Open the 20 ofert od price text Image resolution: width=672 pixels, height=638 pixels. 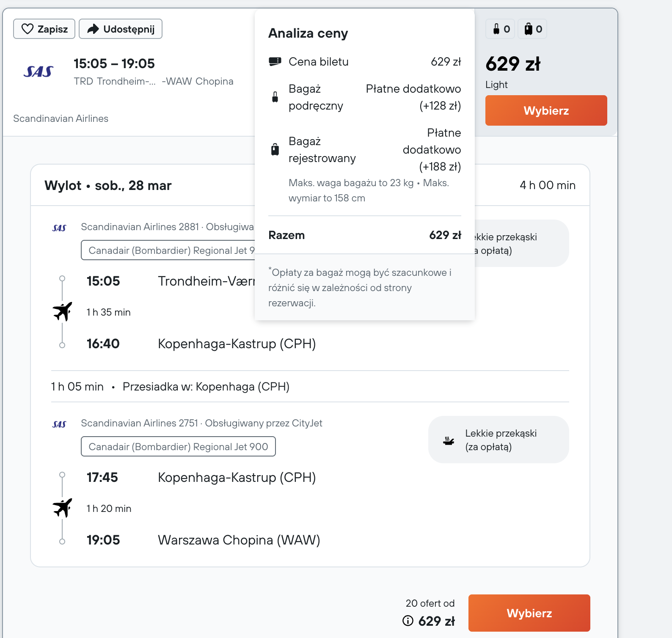430,603
